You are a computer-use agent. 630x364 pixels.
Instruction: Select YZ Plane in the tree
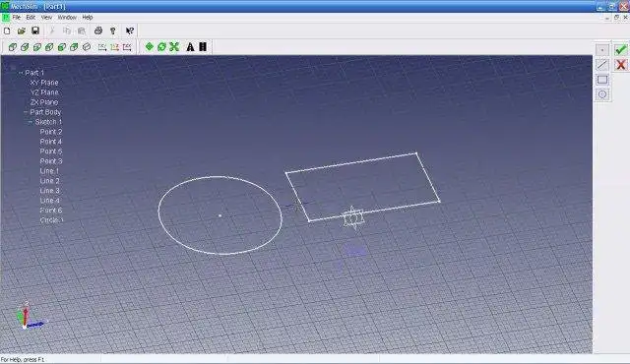44,92
